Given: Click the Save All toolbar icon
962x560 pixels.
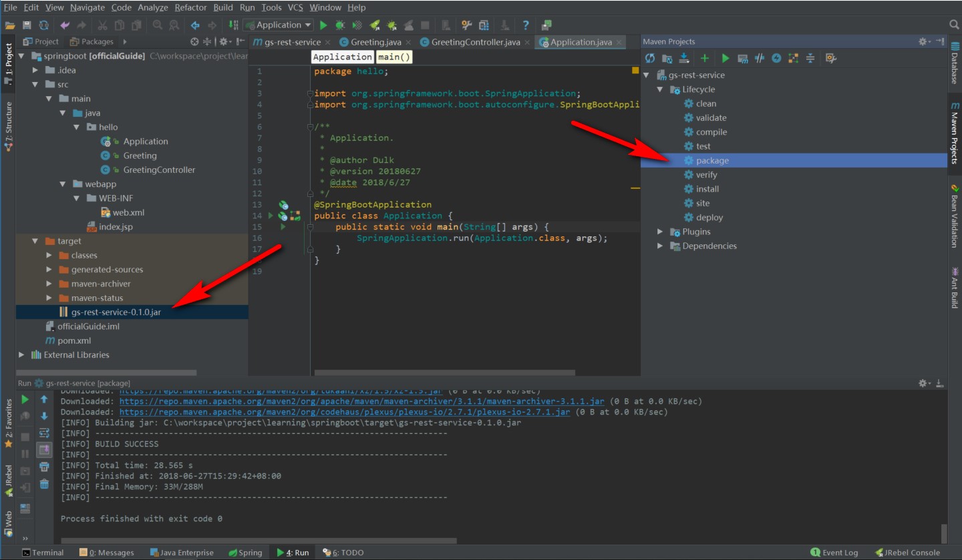Looking at the screenshot, I should [x=27, y=25].
